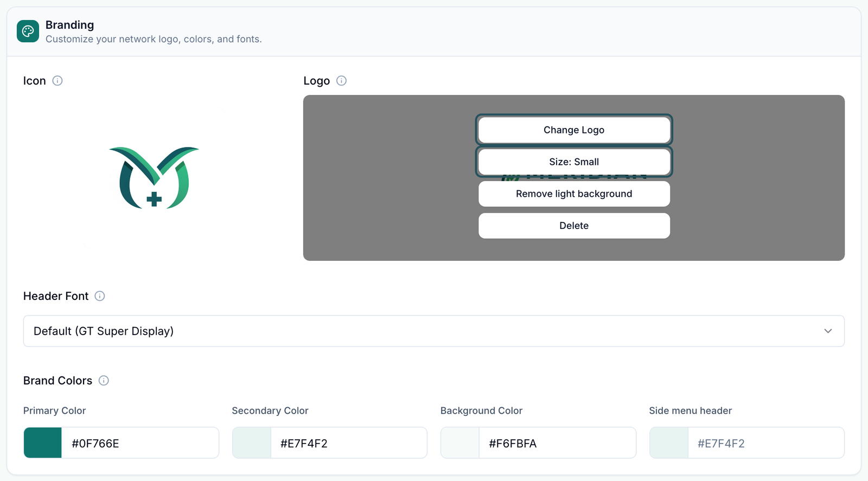This screenshot has width=868, height=481.
Task: Delete the logo
Action: click(x=574, y=226)
